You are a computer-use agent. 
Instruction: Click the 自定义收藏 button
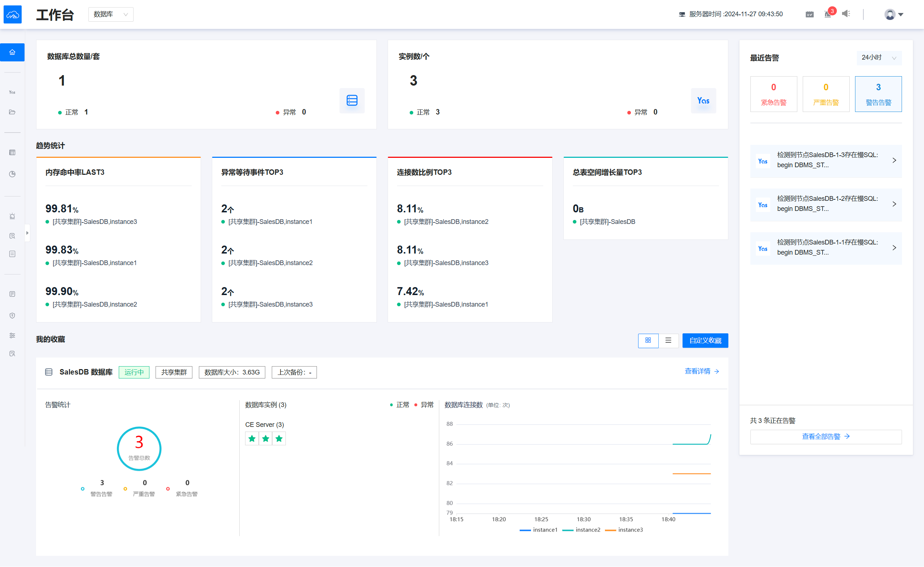705,340
